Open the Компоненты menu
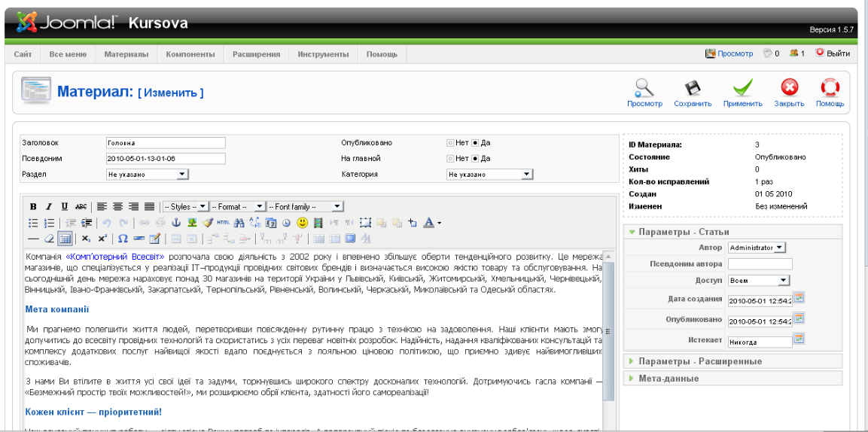This screenshot has height=432, width=868. (x=190, y=54)
